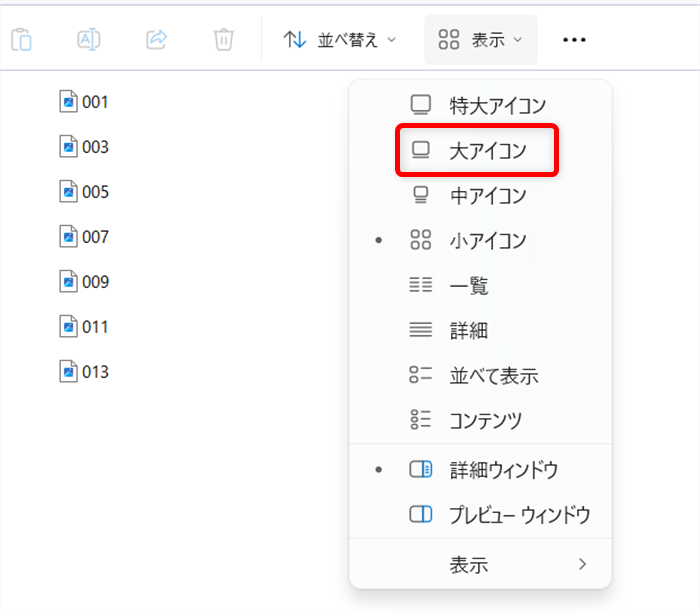Select 小アイコン view option
The height and width of the screenshot is (613, 700).
tap(480, 241)
